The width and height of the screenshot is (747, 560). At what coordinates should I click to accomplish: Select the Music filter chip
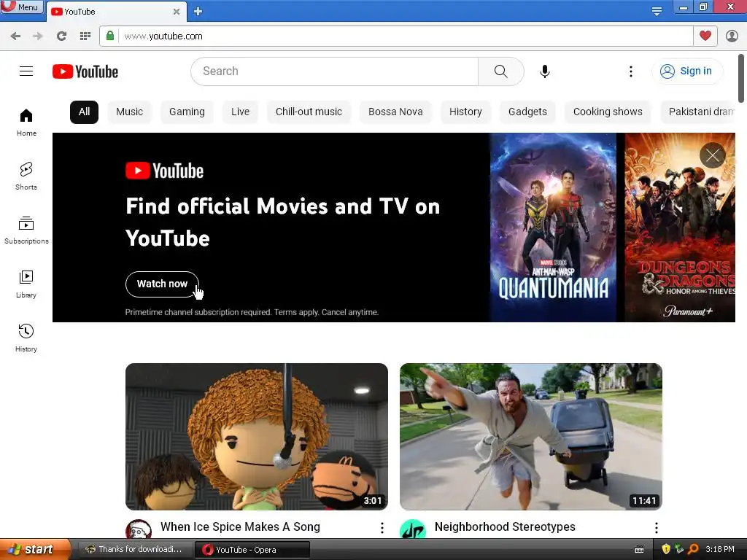[129, 112]
